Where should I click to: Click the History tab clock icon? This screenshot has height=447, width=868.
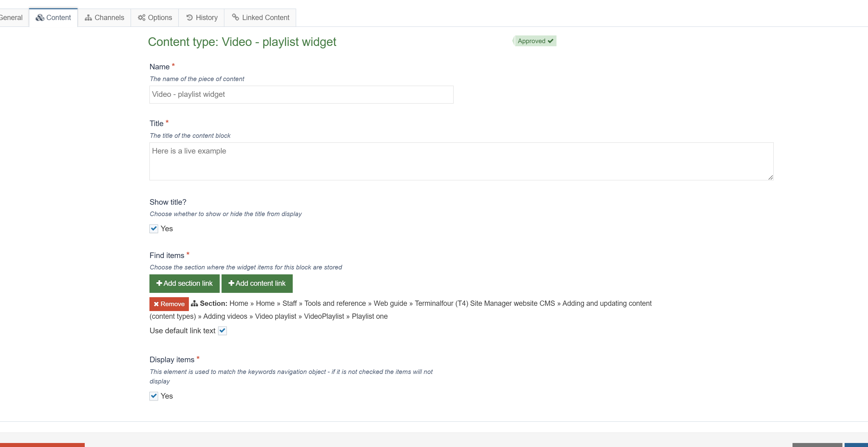coord(189,18)
